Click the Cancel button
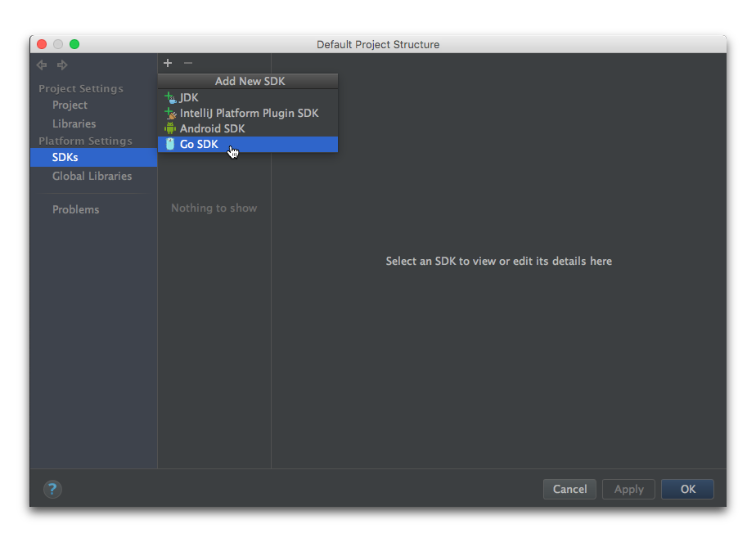756x542 pixels. point(570,489)
